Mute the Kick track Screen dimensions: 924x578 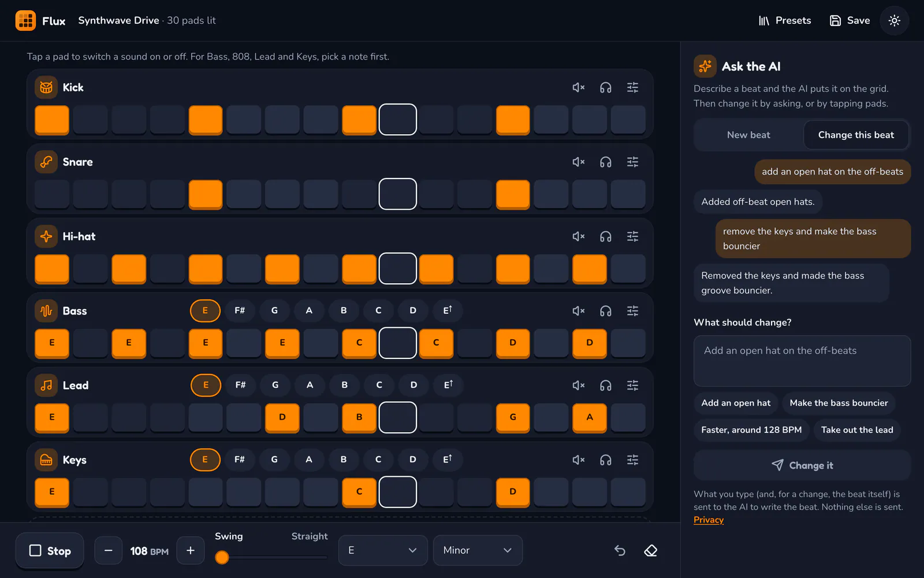(x=578, y=87)
